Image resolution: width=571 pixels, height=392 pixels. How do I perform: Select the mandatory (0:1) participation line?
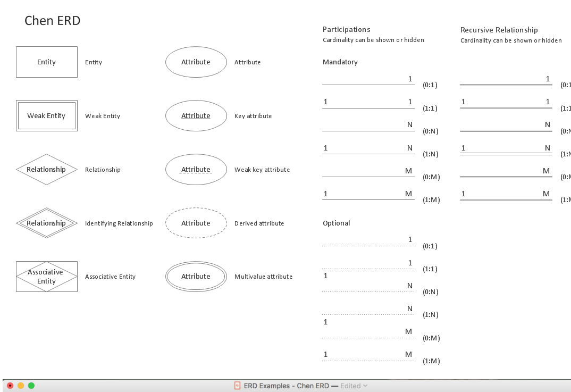click(x=368, y=84)
